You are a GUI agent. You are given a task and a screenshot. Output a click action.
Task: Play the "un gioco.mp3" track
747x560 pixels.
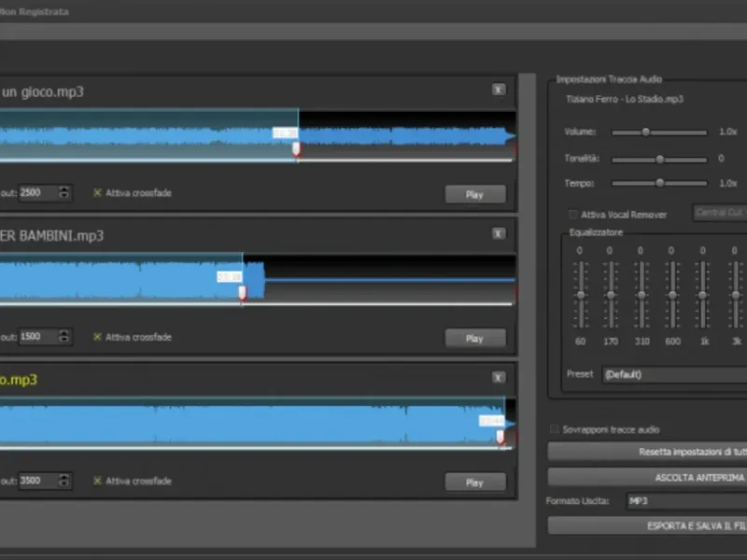475,194
